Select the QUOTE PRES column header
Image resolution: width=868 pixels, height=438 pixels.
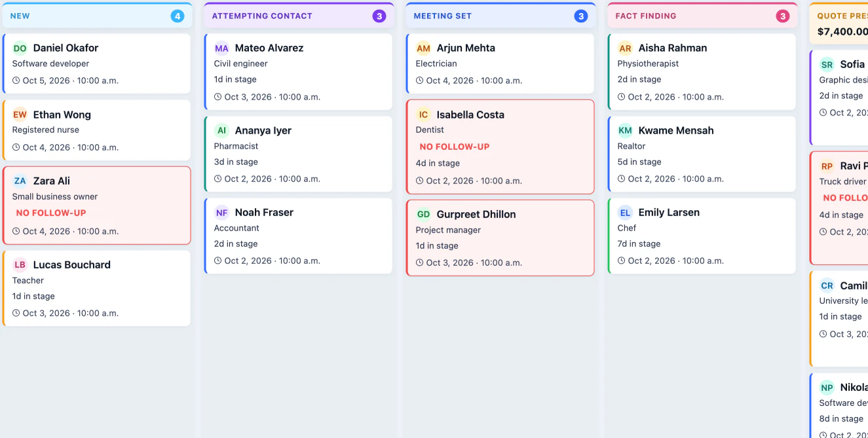pyautogui.click(x=839, y=23)
